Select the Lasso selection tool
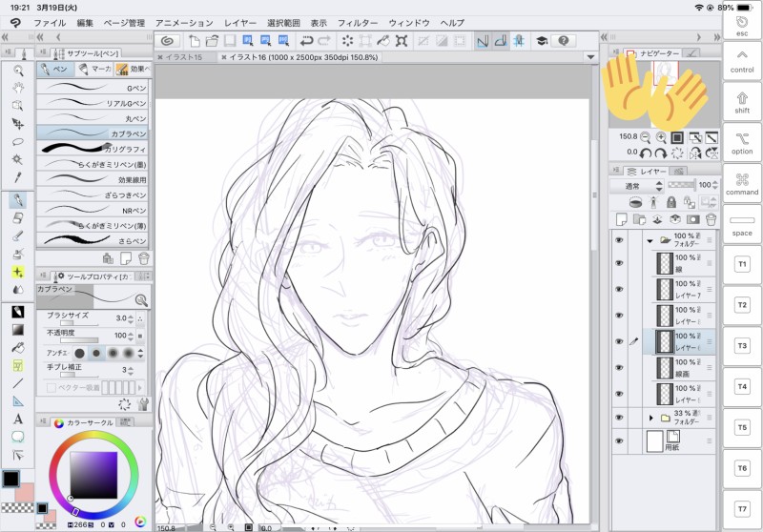This screenshot has height=532, width=763. tap(18, 141)
